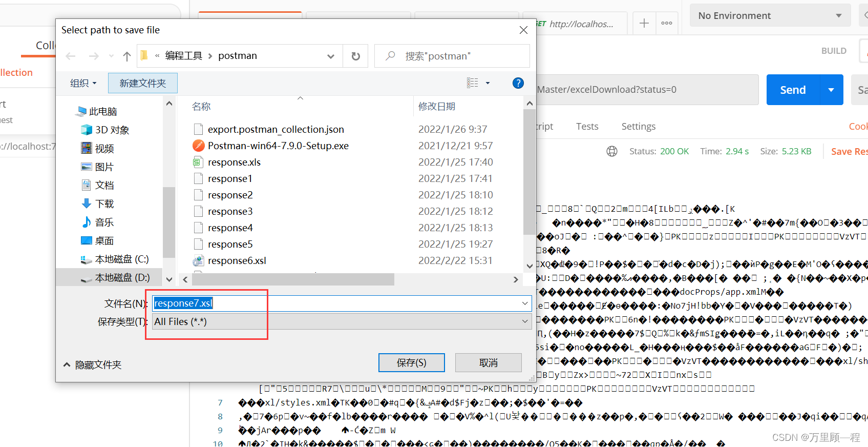
Task: Close the Select path to save file dialog
Action: [523, 30]
